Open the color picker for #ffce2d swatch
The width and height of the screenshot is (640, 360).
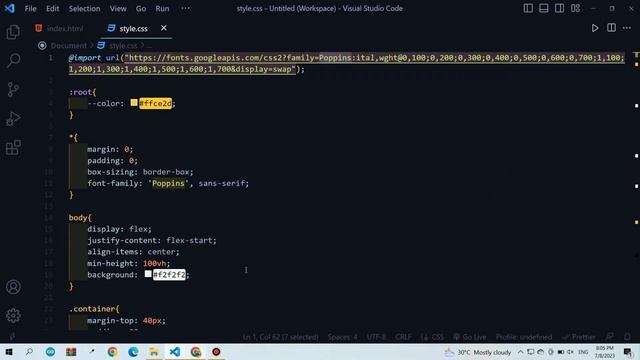(x=134, y=102)
